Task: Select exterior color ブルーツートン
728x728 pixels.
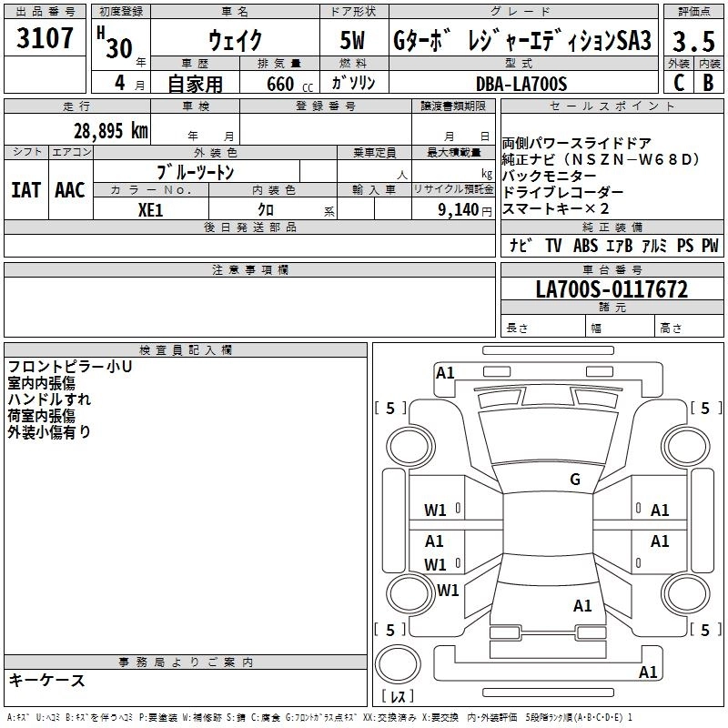Action: pyautogui.click(x=196, y=172)
